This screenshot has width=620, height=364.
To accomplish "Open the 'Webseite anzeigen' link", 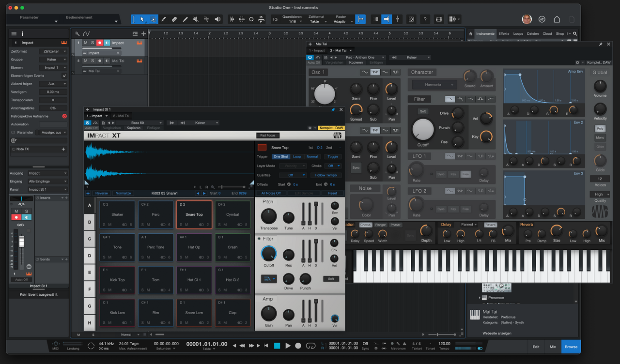I will [x=497, y=334].
